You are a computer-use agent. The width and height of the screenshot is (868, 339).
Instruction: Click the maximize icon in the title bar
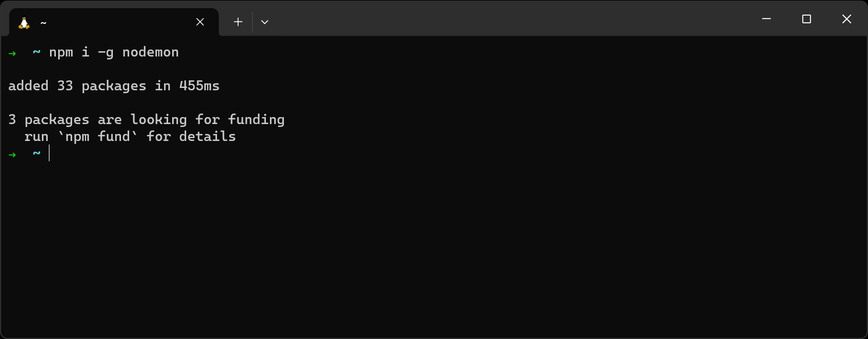pos(806,19)
